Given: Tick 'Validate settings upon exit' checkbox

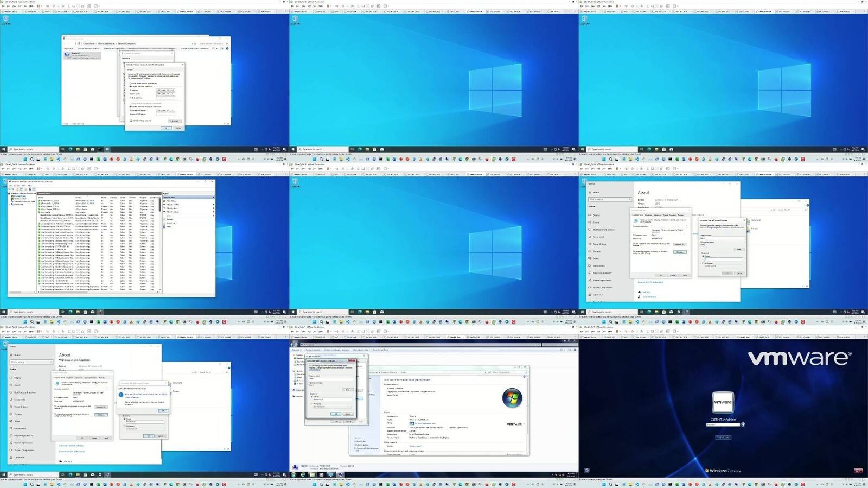Looking at the screenshot, I should tap(131, 121).
